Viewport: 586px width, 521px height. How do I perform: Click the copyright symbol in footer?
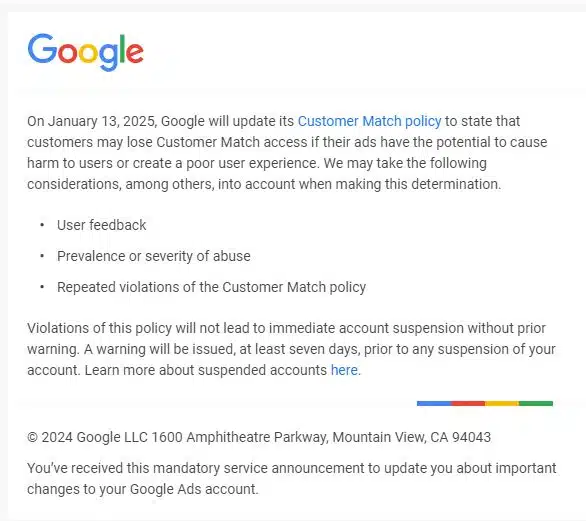[33, 437]
